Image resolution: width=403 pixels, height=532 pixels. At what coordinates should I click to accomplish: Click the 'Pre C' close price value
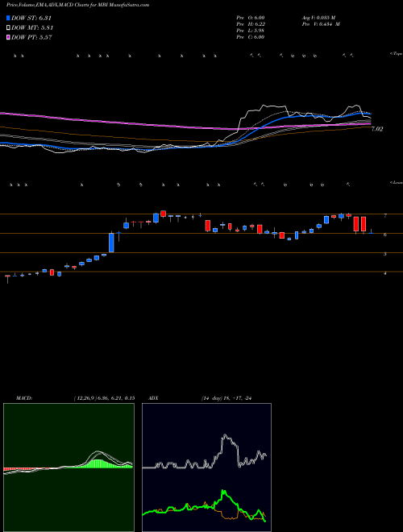pos(251,37)
